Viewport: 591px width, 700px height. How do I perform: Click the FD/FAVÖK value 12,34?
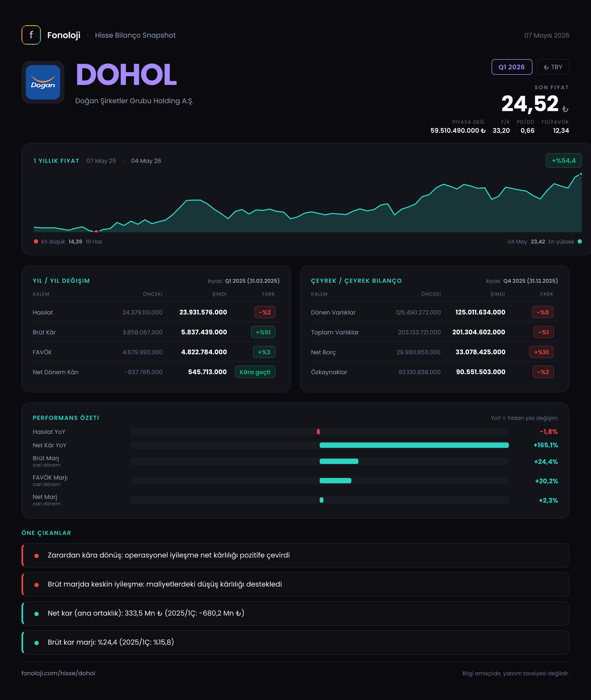[561, 130]
